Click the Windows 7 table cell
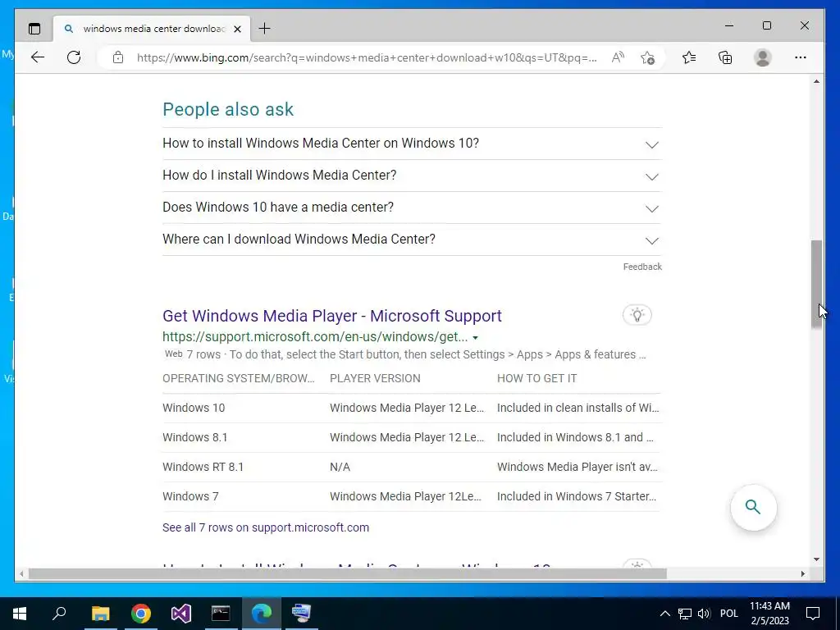This screenshot has width=840, height=630. point(190,496)
